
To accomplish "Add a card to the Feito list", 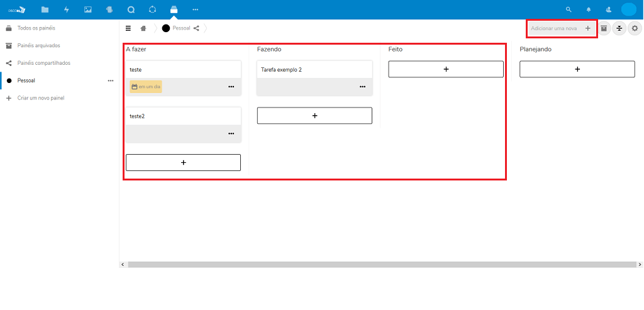I will [446, 69].
